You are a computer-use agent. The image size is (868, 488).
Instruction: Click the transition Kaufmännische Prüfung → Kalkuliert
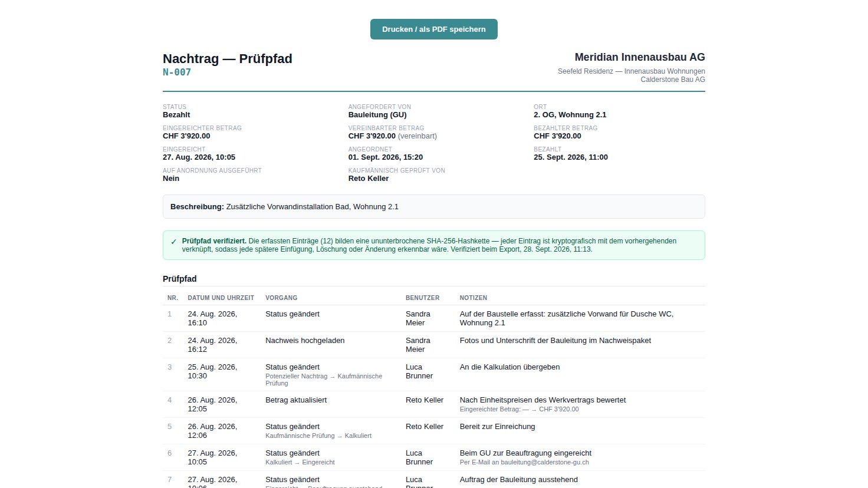coord(318,436)
